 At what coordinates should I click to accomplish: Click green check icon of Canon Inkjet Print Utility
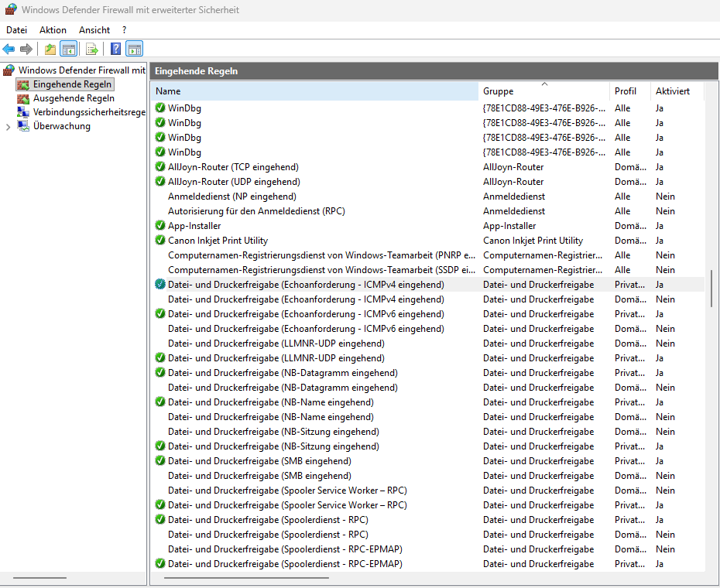coord(159,240)
